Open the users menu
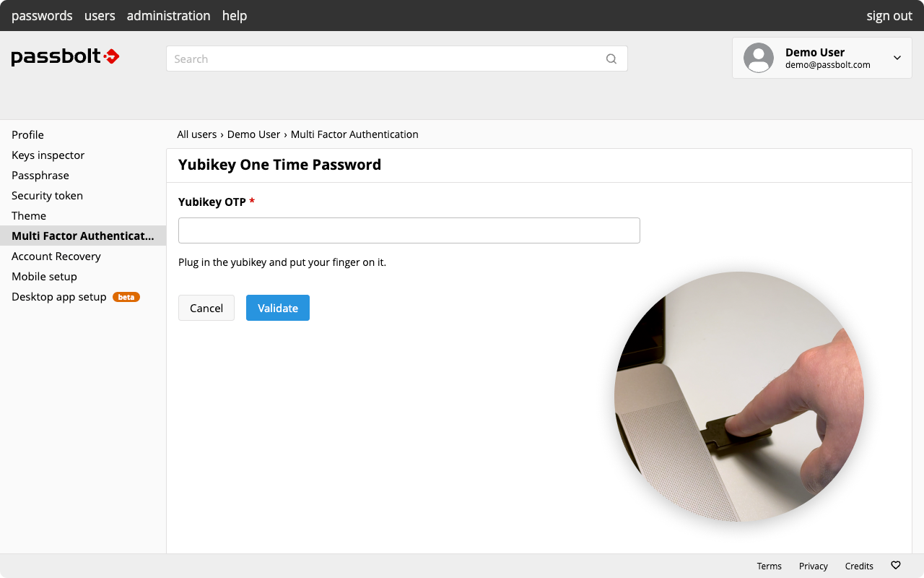 [100, 15]
